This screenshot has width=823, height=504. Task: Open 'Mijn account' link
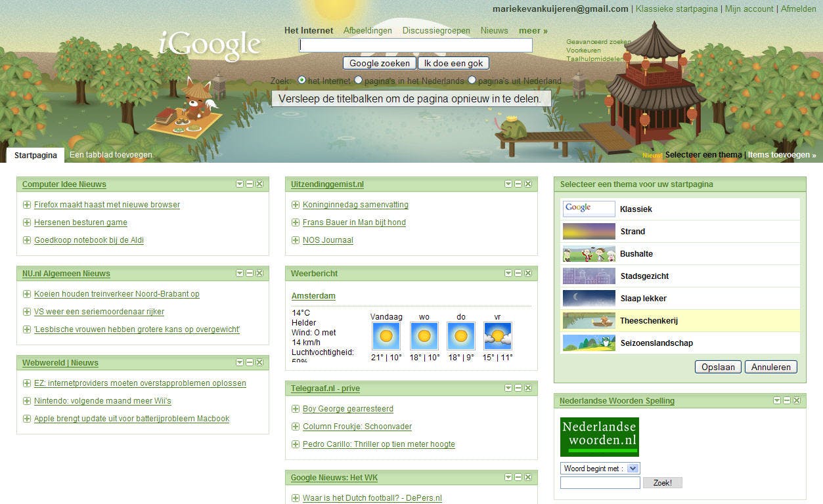tap(749, 9)
